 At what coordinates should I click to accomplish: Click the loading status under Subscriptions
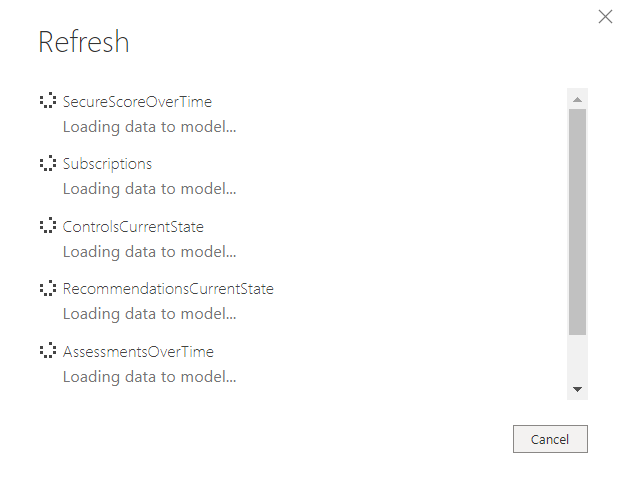(149, 189)
